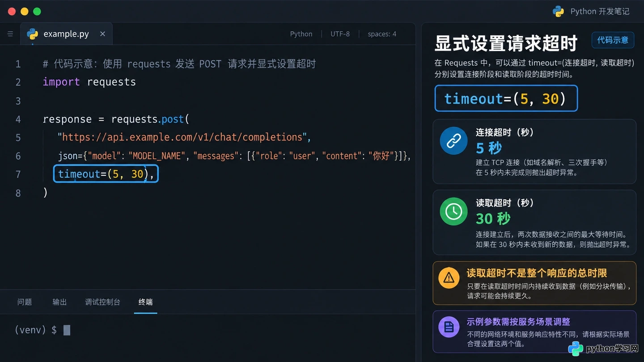Image resolution: width=644 pixels, height=362 pixels.
Task: Switch to the 问题 panel tab
Action: (x=25, y=302)
